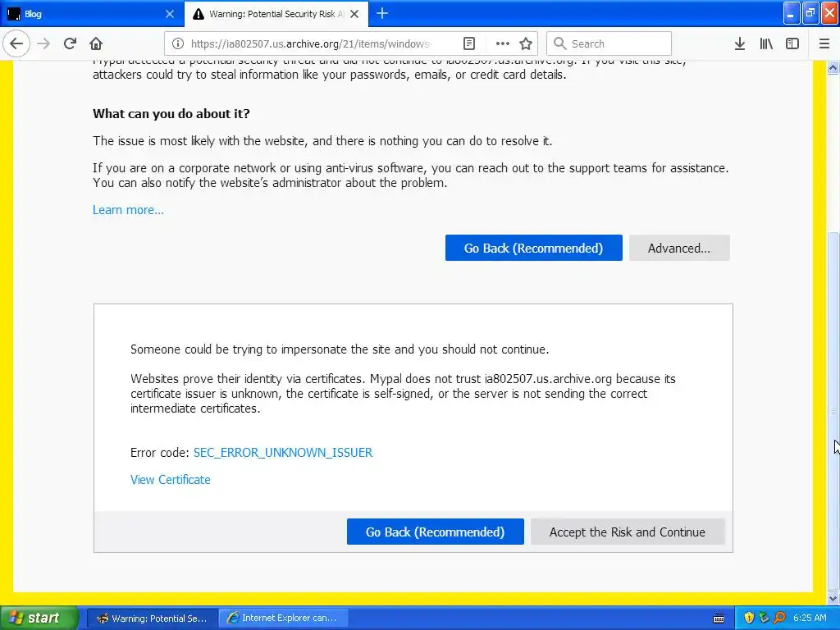
Task: Select the Warning: Potential Security Risk tab
Action: tap(276, 14)
